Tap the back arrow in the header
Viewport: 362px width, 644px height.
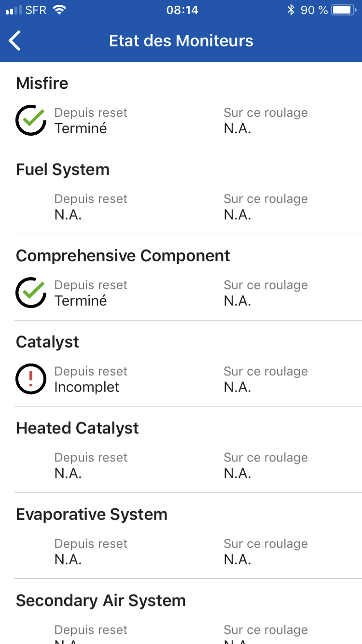click(x=15, y=41)
